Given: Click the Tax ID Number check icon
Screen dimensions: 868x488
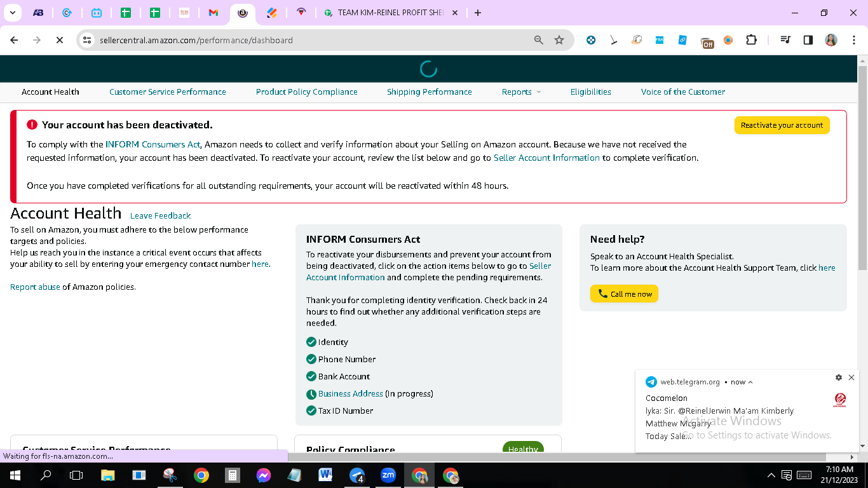Looking at the screenshot, I should click(311, 411).
